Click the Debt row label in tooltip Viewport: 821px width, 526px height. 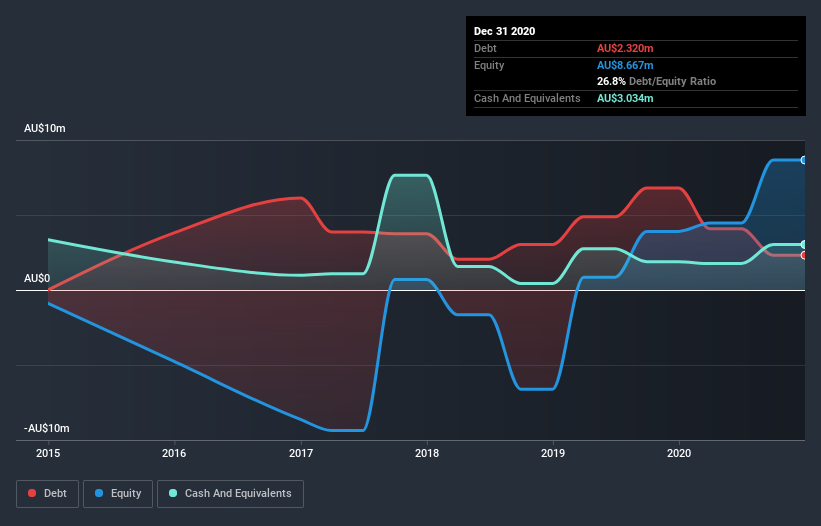(x=485, y=48)
